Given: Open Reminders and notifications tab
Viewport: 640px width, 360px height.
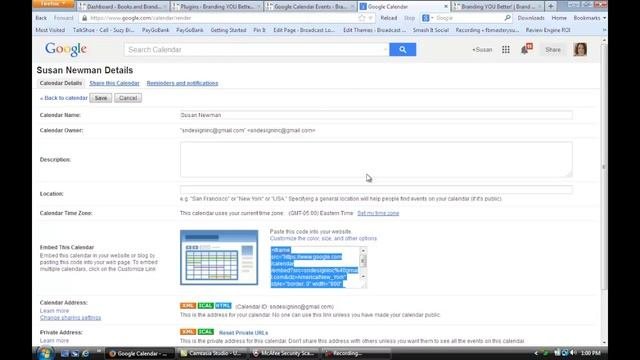Looking at the screenshot, I should click(x=182, y=83).
